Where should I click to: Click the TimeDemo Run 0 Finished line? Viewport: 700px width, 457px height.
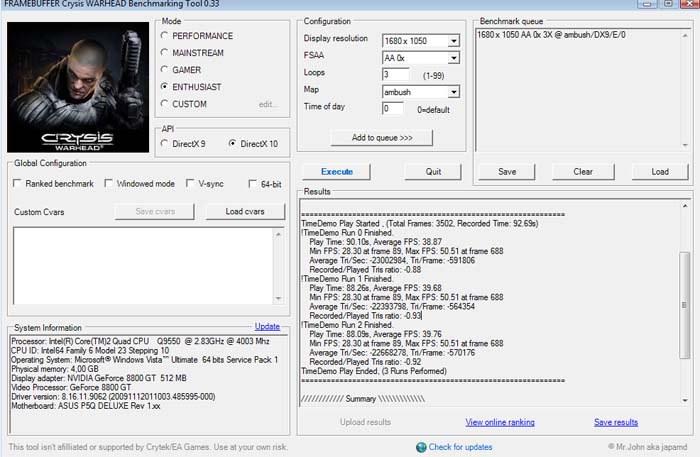pyautogui.click(x=347, y=233)
